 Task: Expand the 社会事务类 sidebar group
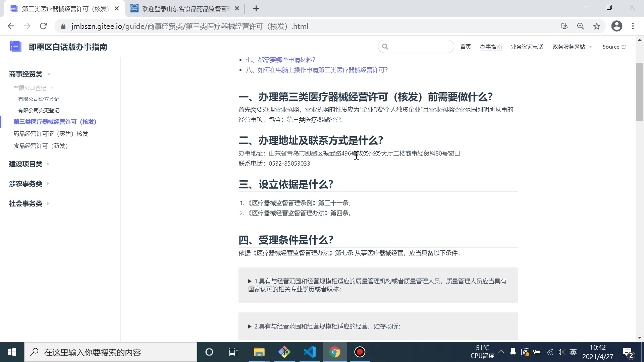29,203
